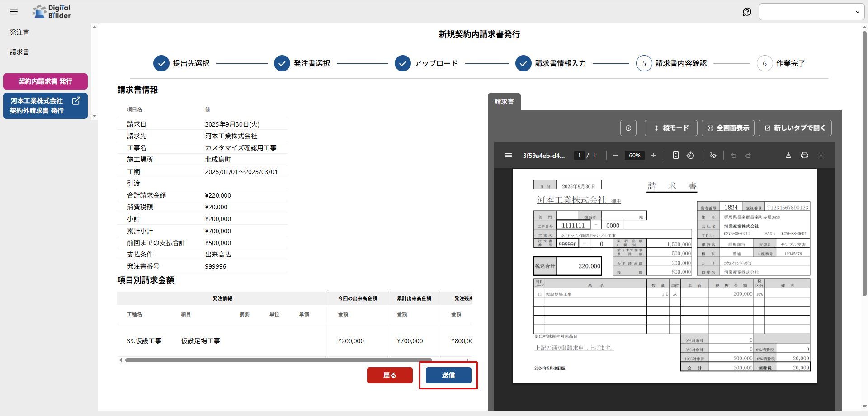This screenshot has height=416, width=868.
Task: Click the info button above PDF viewer
Action: tap(628, 128)
